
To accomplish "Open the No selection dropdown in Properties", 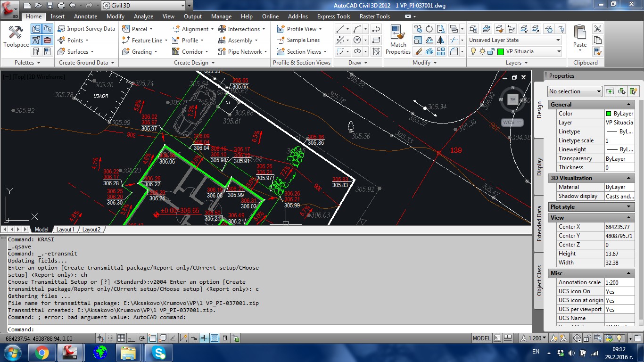I will click(x=575, y=91).
